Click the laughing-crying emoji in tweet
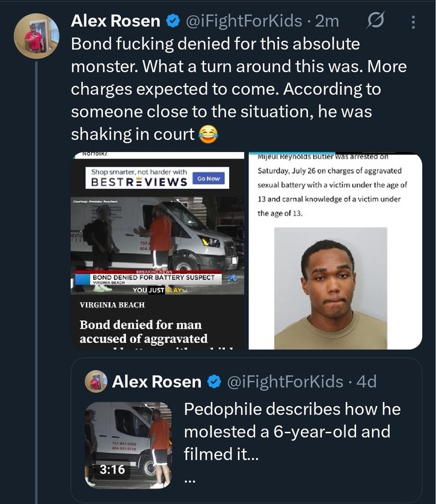Viewport: 436px width, 504px height. 209,135
